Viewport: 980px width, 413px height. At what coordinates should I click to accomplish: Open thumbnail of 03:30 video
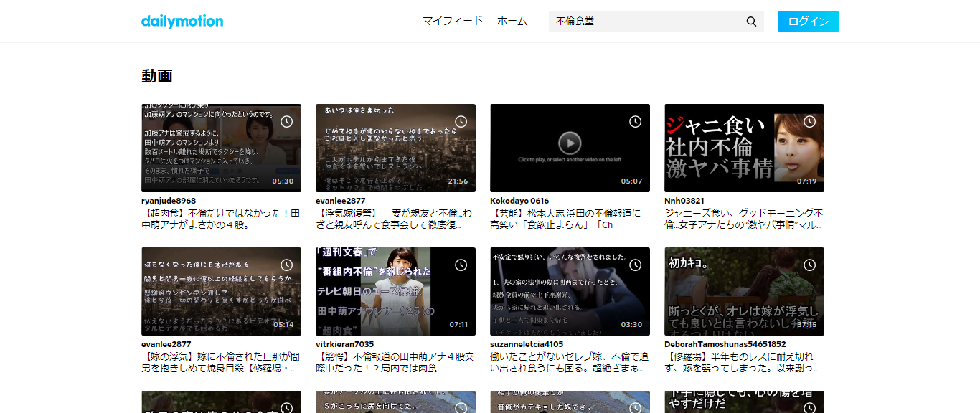(570, 291)
